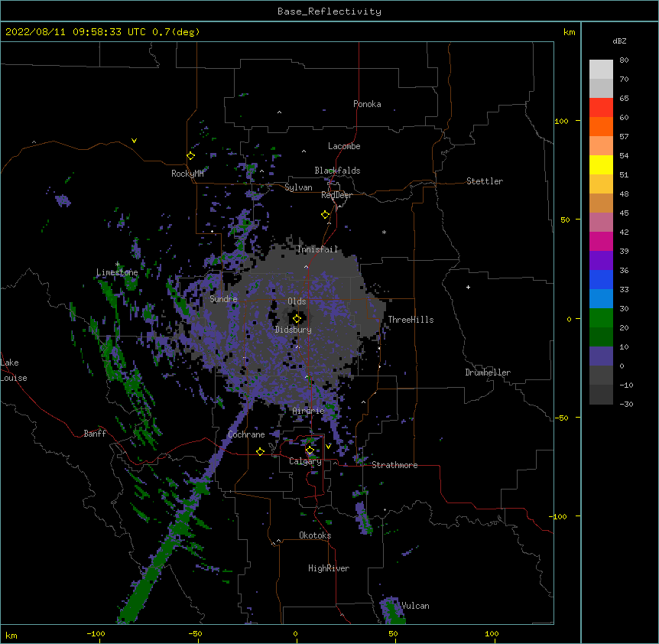This screenshot has width=659, height=644.
Task: Click the HighRiver label
Action: tap(329, 568)
